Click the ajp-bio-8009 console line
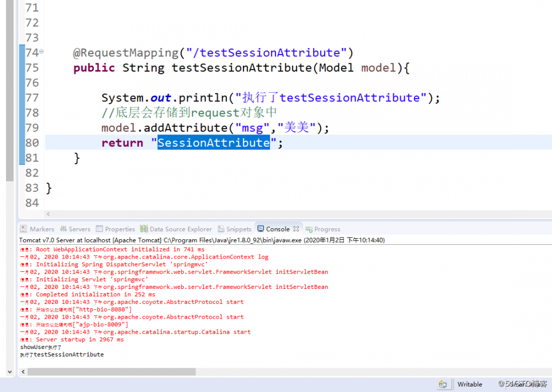 point(75,325)
